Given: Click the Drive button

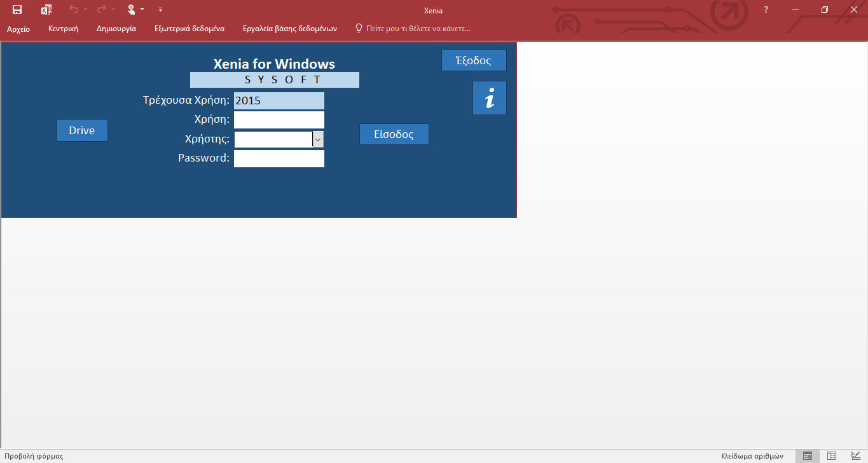Looking at the screenshot, I should [x=82, y=130].
